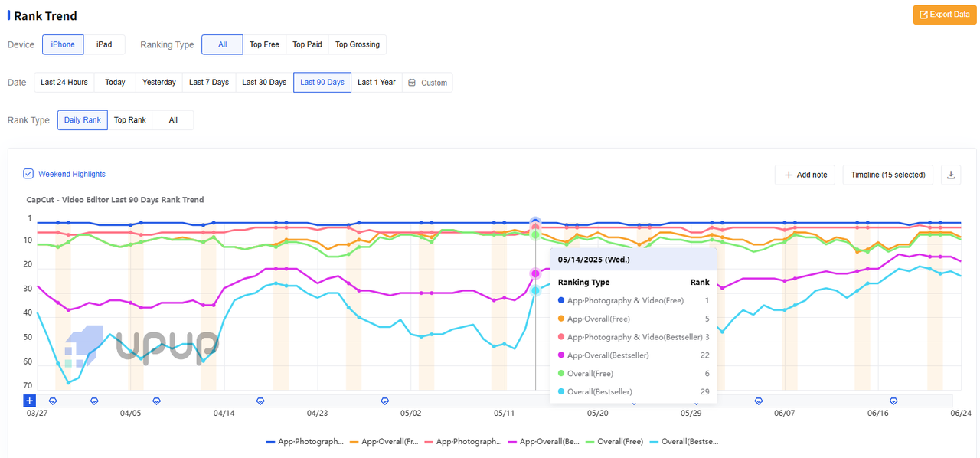980x458 pixels.
Task: Click the timeline marker between 04/14 and 04/23
Action: (260, 401)
